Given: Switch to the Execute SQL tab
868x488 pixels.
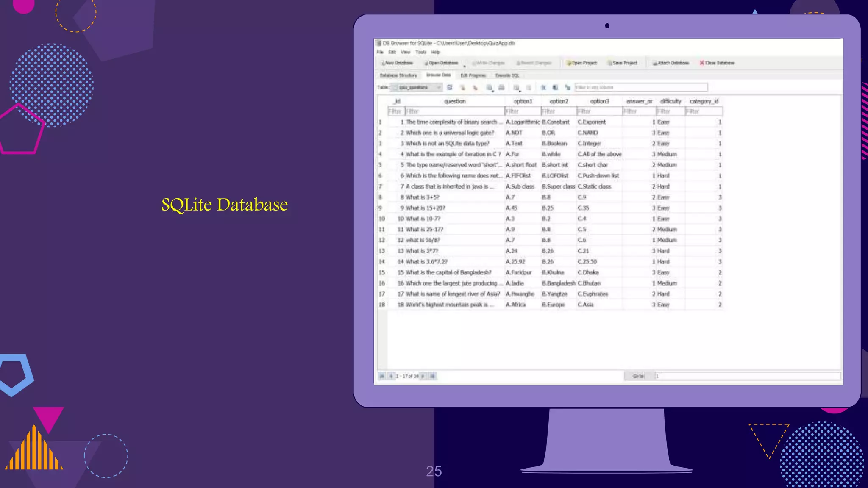Looking at the screenshot, I should [507, 75].
